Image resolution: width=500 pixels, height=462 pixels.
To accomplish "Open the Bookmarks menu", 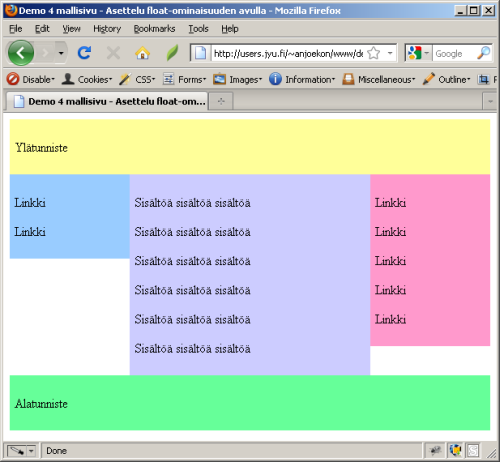I will point(154,29).
